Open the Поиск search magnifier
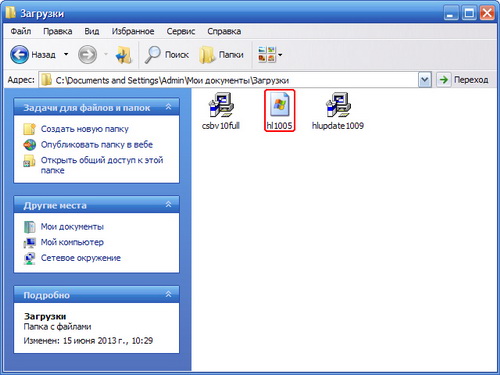The image size is (500, 375). tap(153, 55)
